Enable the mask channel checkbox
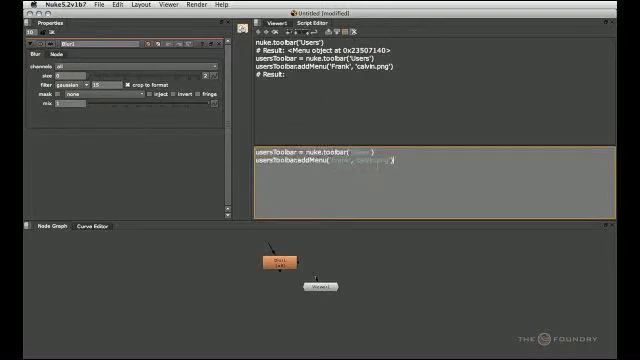The width and height of the screenshot is (640, 360). [58, 94]
